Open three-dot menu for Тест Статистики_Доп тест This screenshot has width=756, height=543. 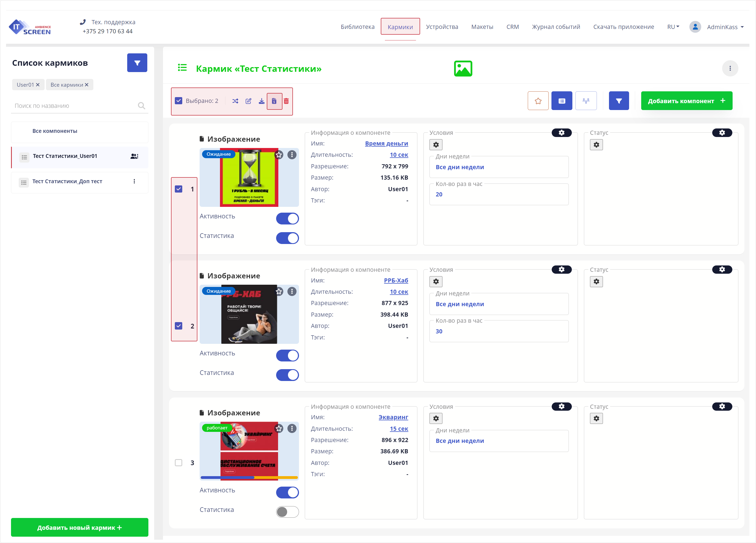click(134, 181)
